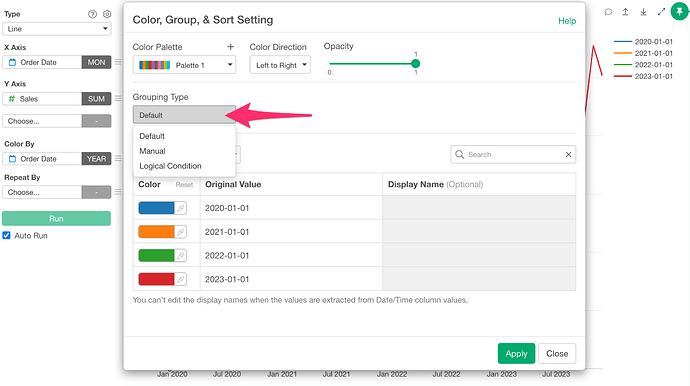
Task: Change the MON aggregation for X Axis
Action: [x=96, y=62]
